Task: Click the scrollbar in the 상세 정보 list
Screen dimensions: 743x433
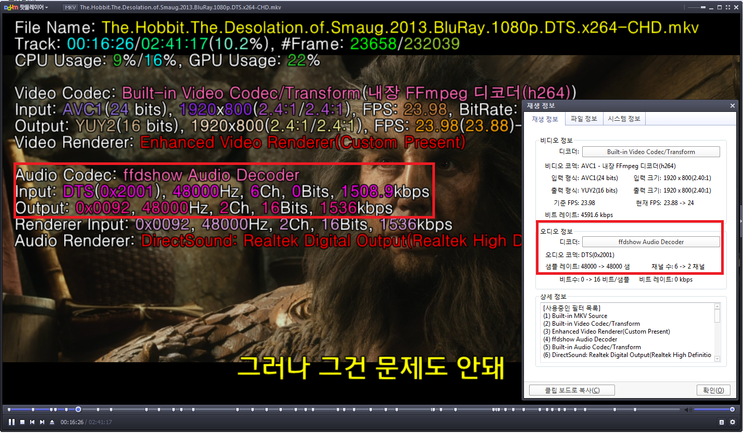Action: pos(717,333)
